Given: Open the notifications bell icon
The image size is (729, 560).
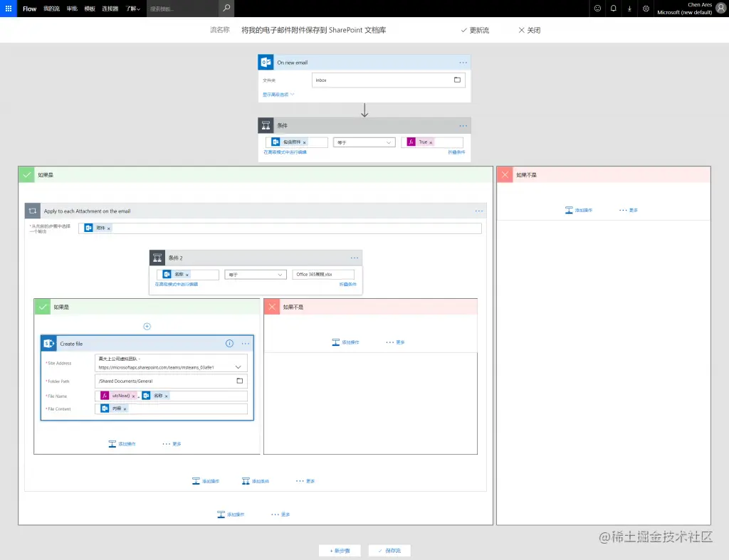Looking at the screenshot, I should [613, 9].
